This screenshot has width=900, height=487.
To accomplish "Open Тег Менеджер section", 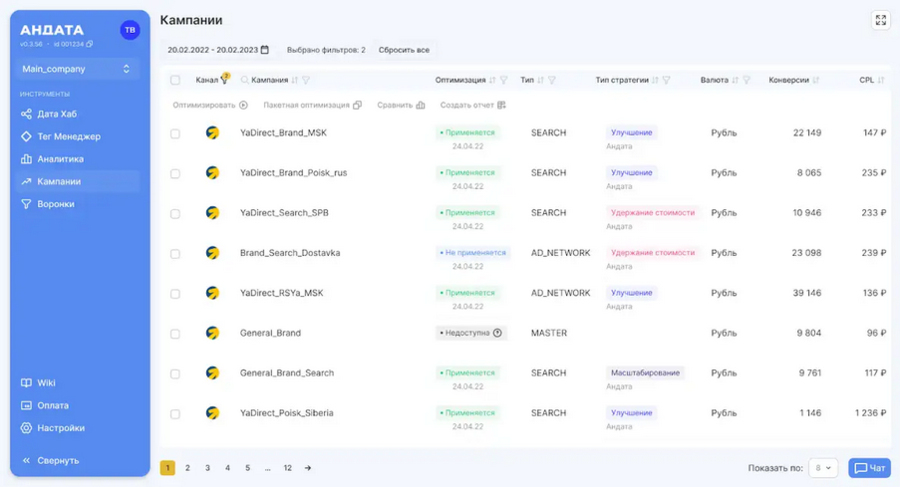I will [60, 136].
